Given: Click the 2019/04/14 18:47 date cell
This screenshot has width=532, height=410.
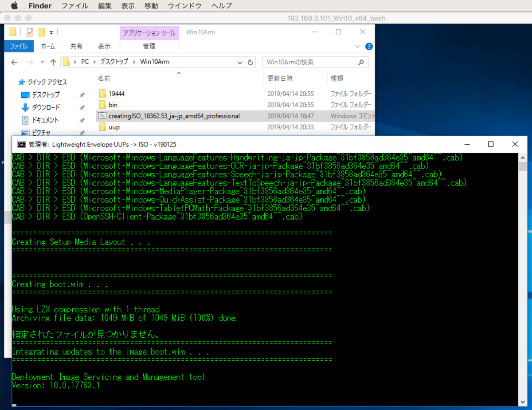Looking at the screenshot, I should 290,116.
